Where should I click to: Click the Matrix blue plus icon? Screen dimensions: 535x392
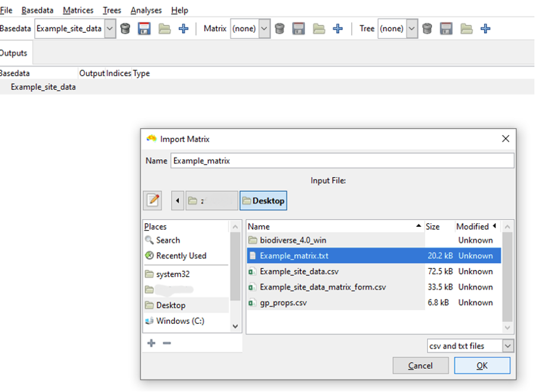[x=338, y=28]
